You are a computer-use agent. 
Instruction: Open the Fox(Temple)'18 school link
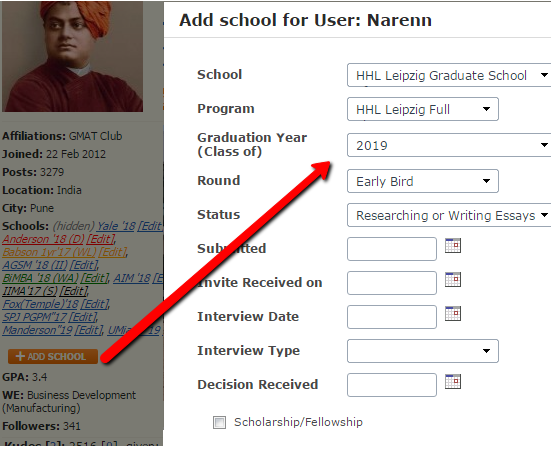[x=40, y=304]
